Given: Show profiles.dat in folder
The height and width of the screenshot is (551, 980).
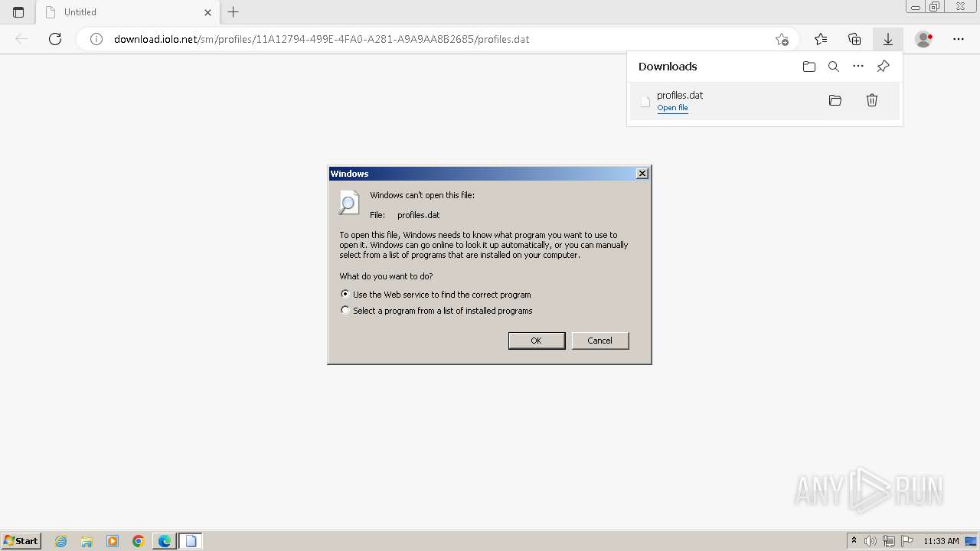Looking at the screenshot, I should pyautogui.click(x=835, y=100).
